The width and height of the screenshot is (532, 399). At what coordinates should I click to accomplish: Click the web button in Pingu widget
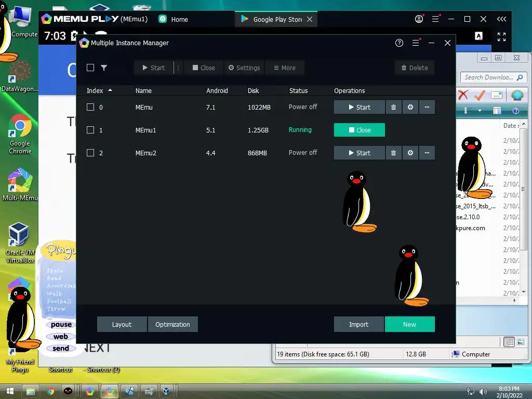[61, 336]
